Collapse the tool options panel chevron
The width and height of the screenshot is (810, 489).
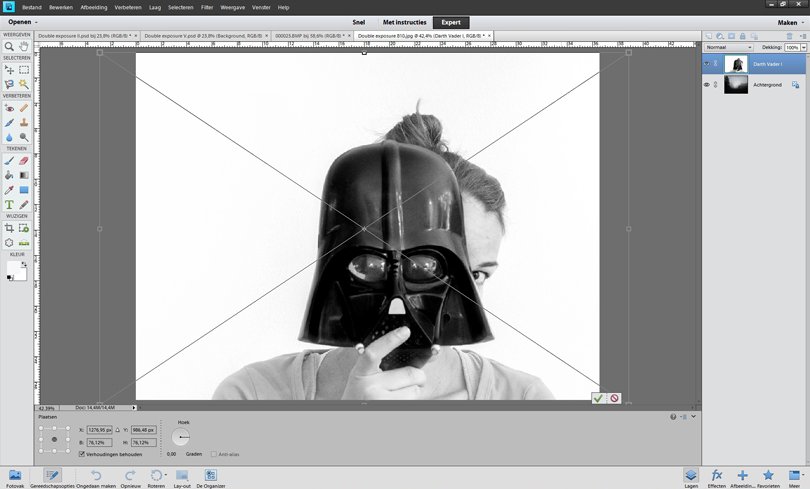pos(693,417)
